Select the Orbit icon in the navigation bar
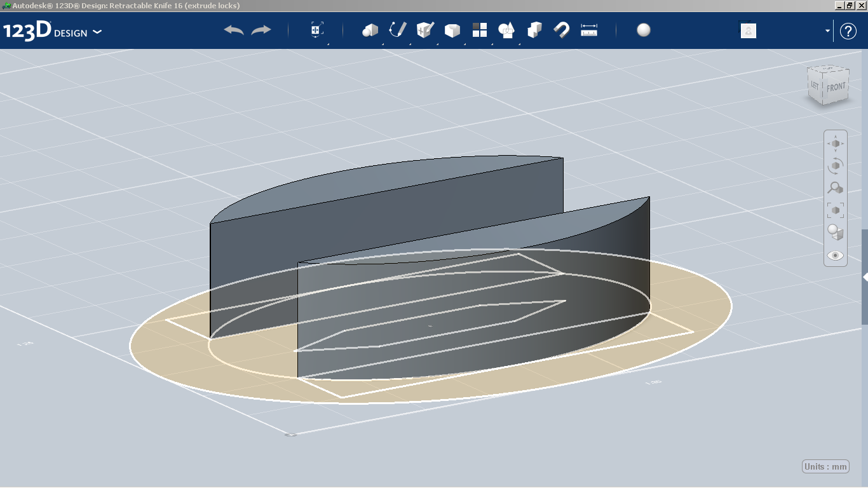The width and height of the screenshot is (868, 488). [835, 165]
